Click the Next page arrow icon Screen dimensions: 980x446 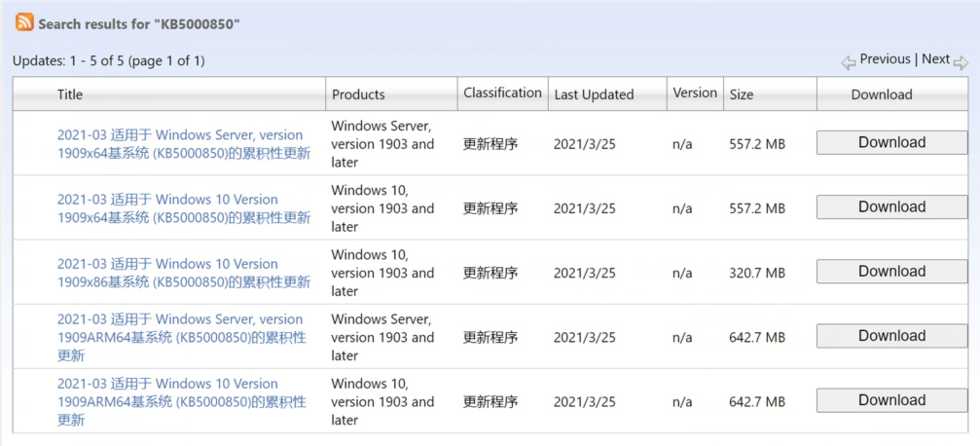click(x=961, y=62)
